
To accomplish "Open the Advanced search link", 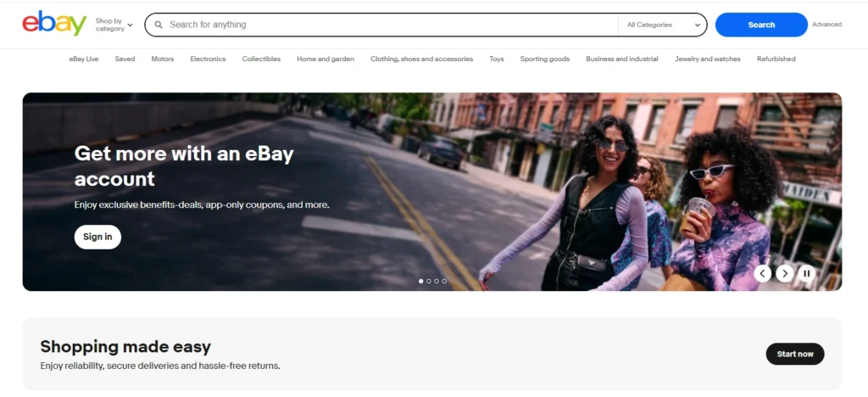I will point(827,25).
